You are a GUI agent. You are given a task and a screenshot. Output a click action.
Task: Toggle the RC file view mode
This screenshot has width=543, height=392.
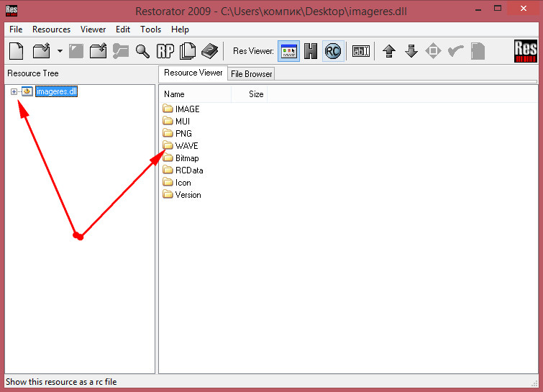(333, 51)
